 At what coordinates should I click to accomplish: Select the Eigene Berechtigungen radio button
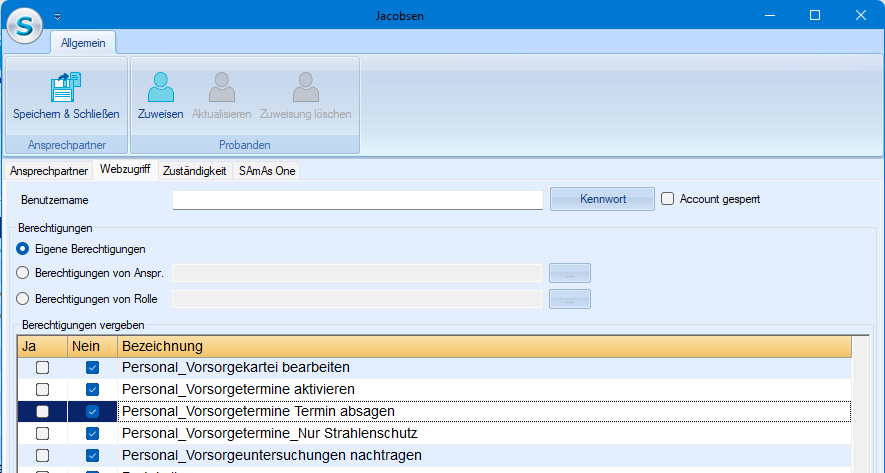23,249
